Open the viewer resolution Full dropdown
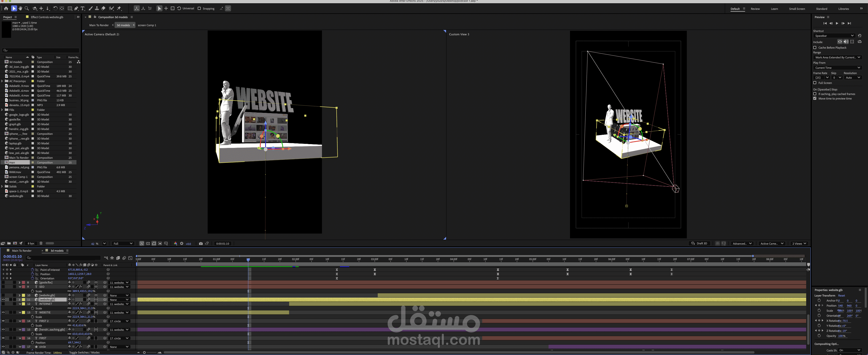The height and width of the screenshot is (355, 868). 123,244
